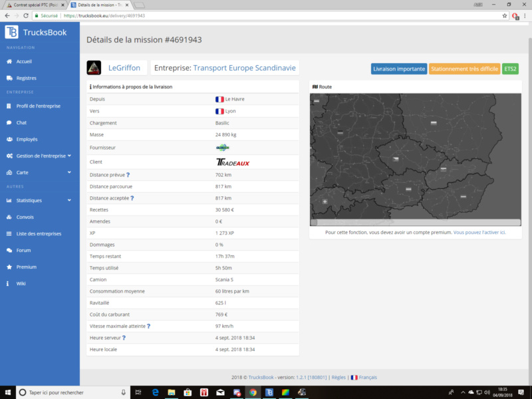Viewport: 532px width, 399px height.
Task: Click the TrucksBook logo icon
Action: 11,32
